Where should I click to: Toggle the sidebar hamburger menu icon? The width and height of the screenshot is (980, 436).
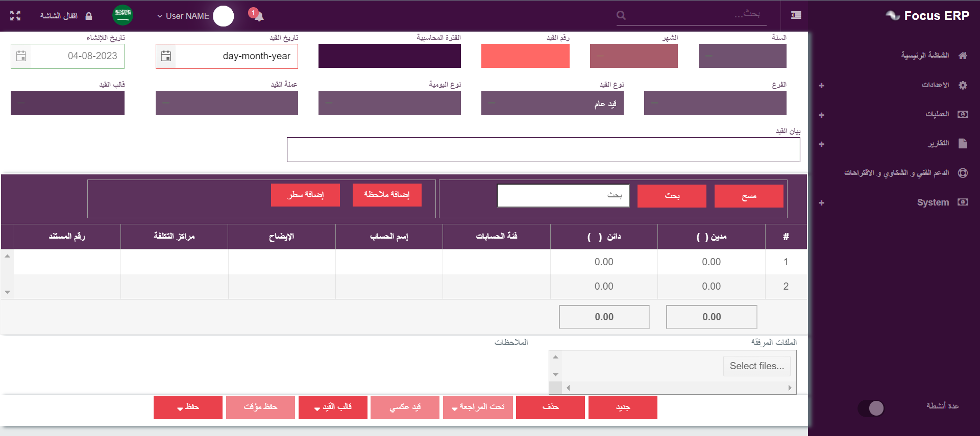[796, 16]
